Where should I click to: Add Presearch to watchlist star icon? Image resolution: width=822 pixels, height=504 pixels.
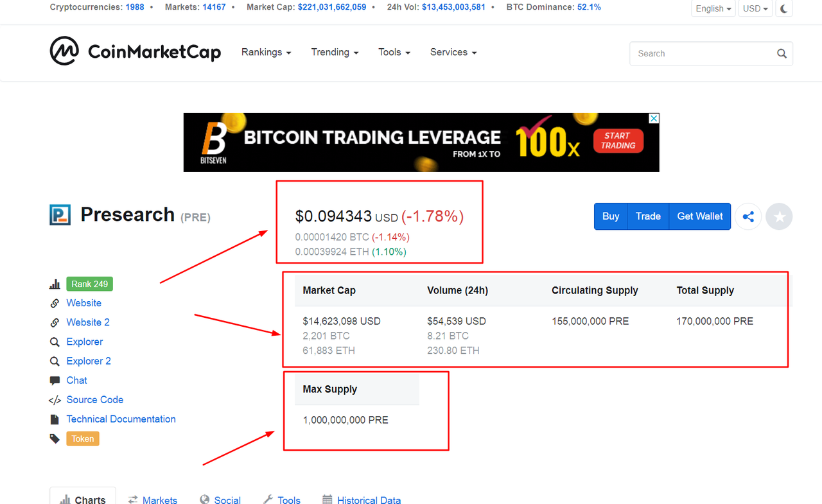(x=780, y=217)
